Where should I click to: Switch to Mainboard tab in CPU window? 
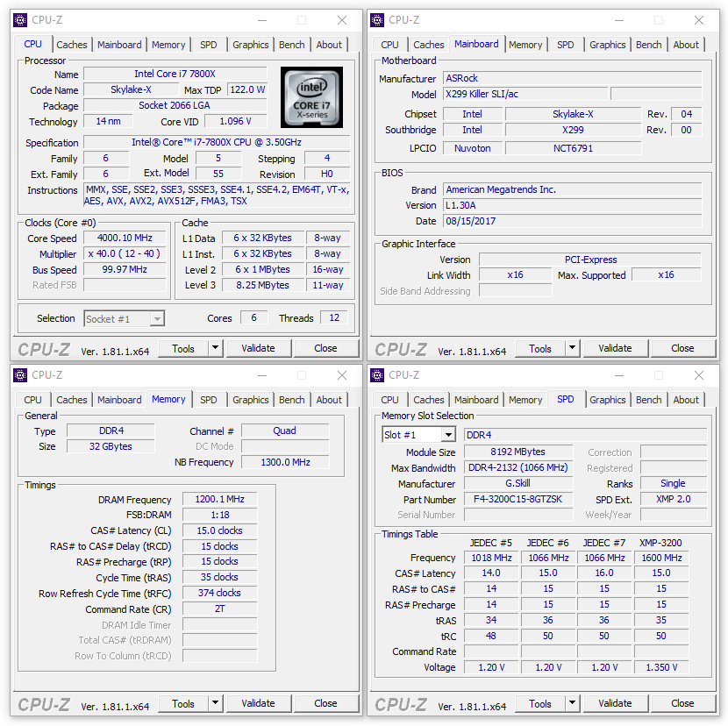point(119,45)
